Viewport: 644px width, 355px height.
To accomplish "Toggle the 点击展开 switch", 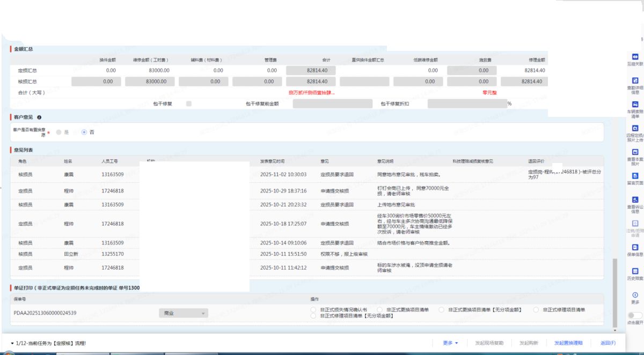I will (634, 315).
